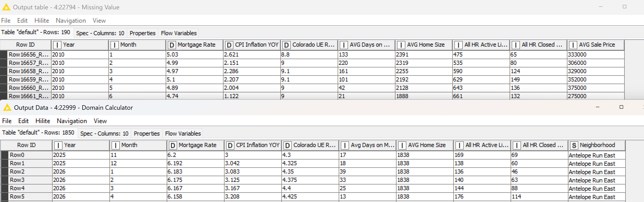This screenshot has height=202, width=644.
Task: Open the View menu in the Domain Calculator window
Action: pyautogui.click(x=100, y=121)
